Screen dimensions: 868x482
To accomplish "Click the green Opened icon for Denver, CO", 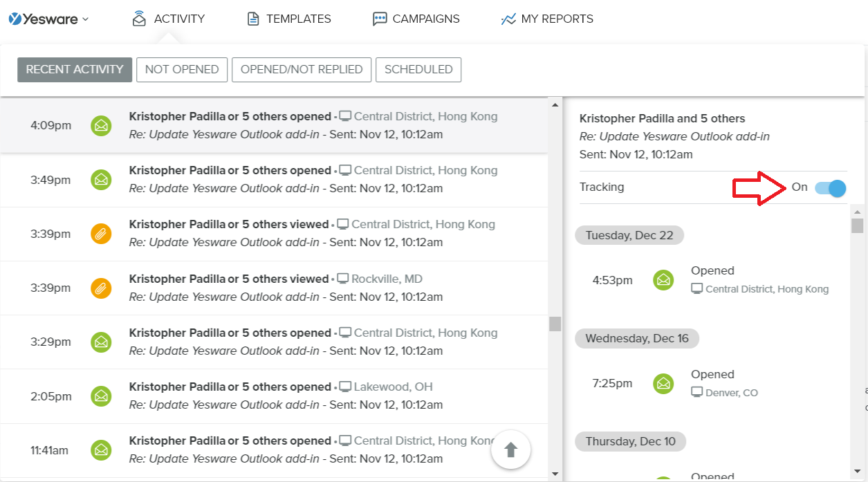I will click(663, 383).
